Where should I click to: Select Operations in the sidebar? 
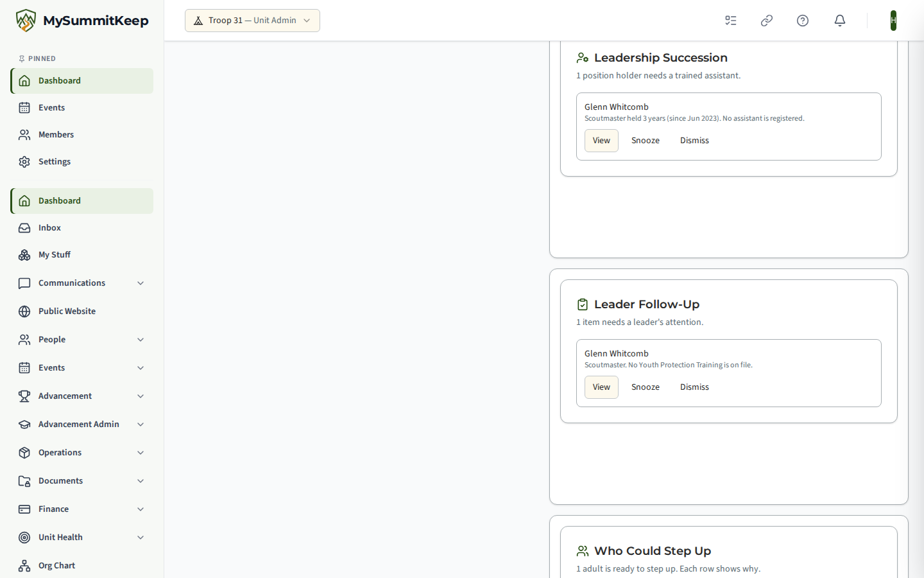click(x=81, y=453)
